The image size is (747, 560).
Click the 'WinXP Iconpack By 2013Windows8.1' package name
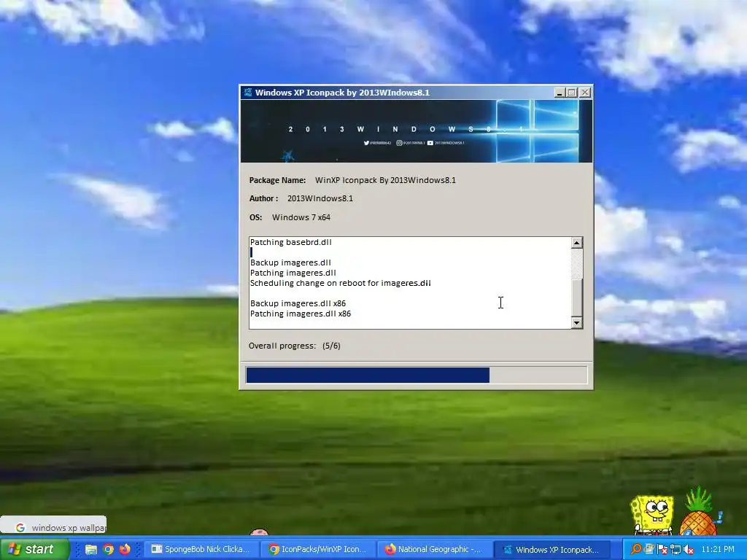(385, 180)
